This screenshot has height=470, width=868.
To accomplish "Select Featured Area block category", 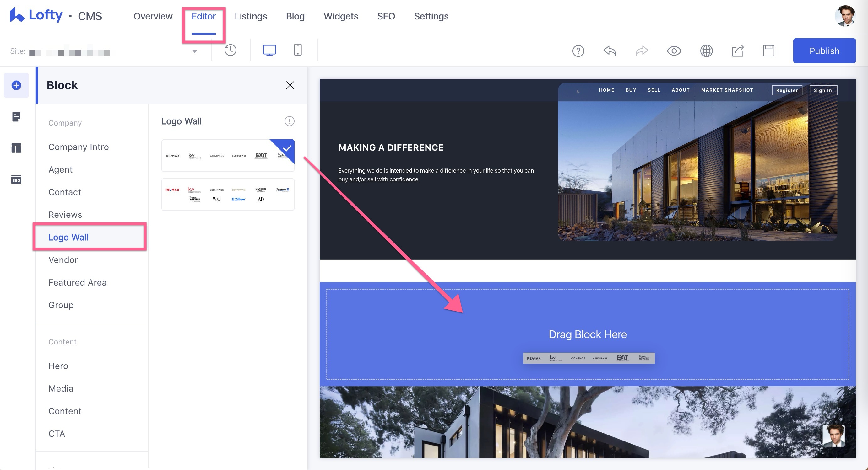I will 77,282.
